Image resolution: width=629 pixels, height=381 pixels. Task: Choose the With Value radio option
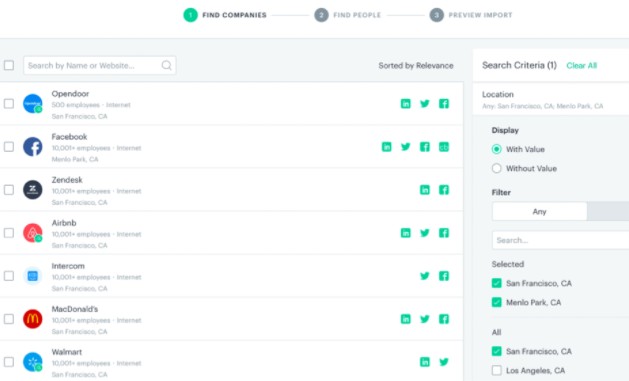point(497,149)
